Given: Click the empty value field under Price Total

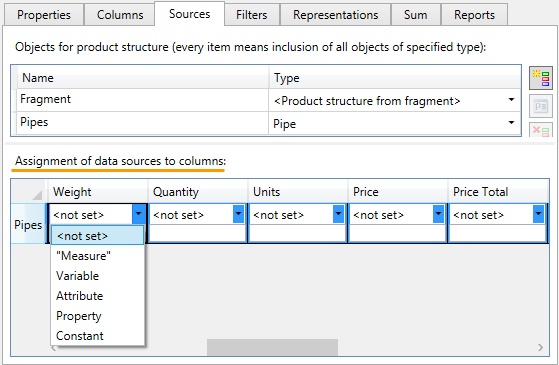Looking at the screenshot, I should tap(498, 234).
